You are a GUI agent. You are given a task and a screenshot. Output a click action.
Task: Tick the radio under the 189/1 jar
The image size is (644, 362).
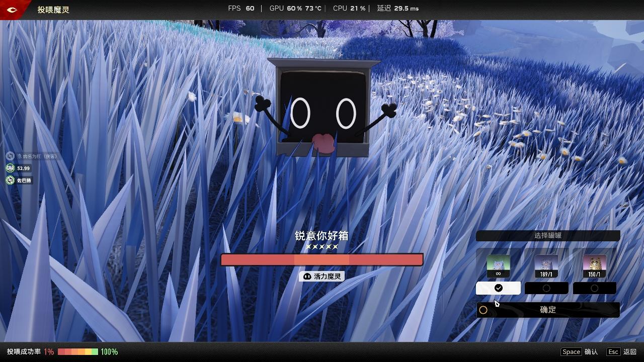pos(546,288)
